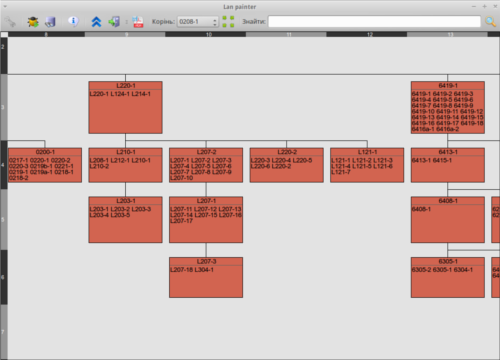
Task: Click column 9 in the top ruler
Action: [x=125, y=34]
